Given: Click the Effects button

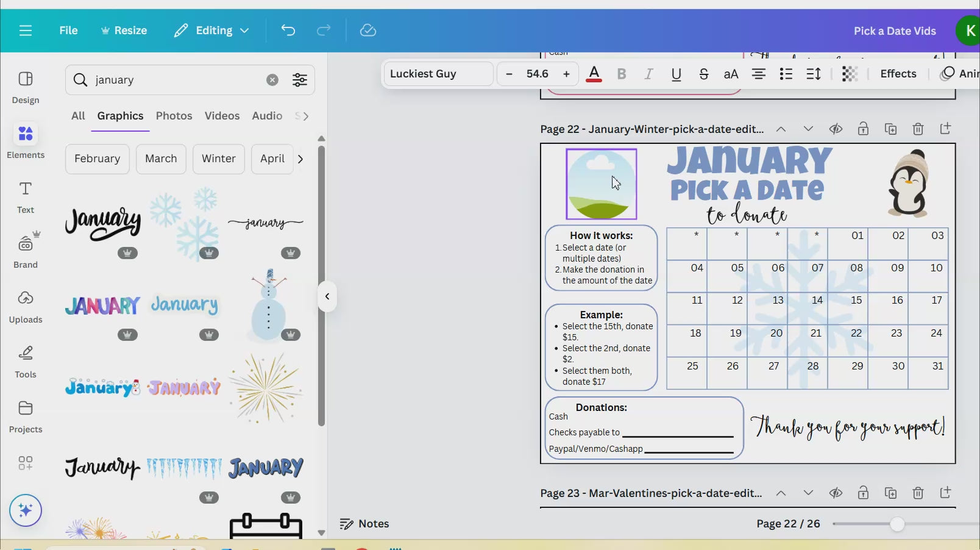Looking at the screenshot, I should click(898, 74).
